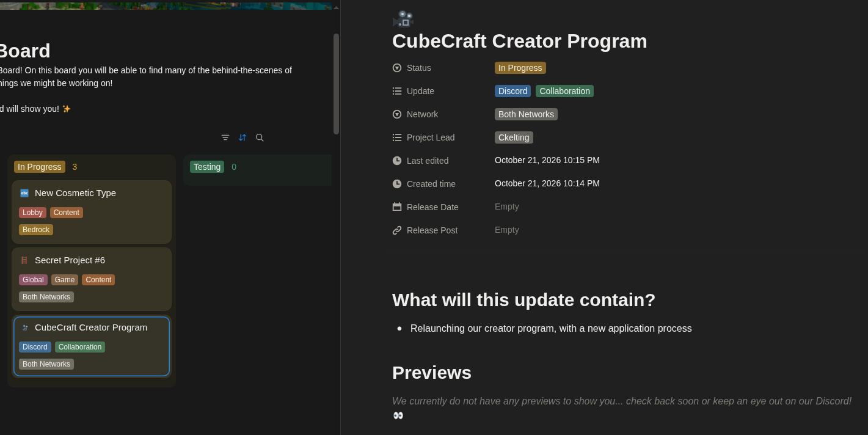This screenshot has width=868, height=435.
Task: Click the scroll-up arrow above the board scrollbar
Action: click(x=336, y=7)
